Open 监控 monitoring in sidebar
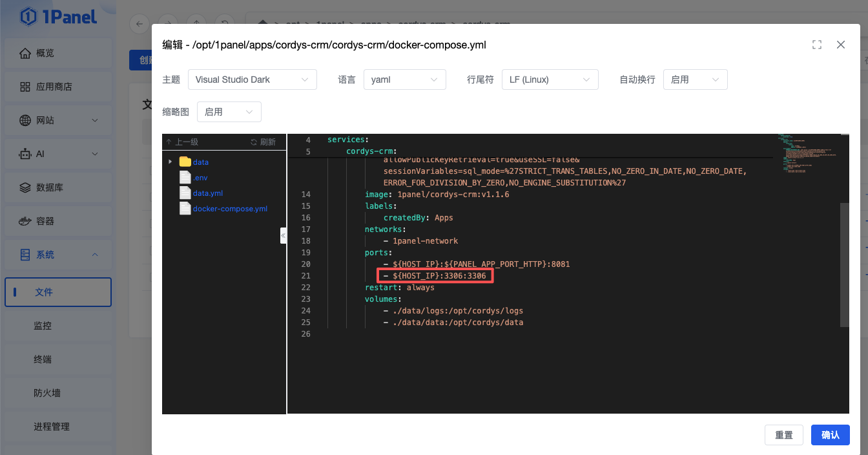868x455 pixels. tap(58, 326)
